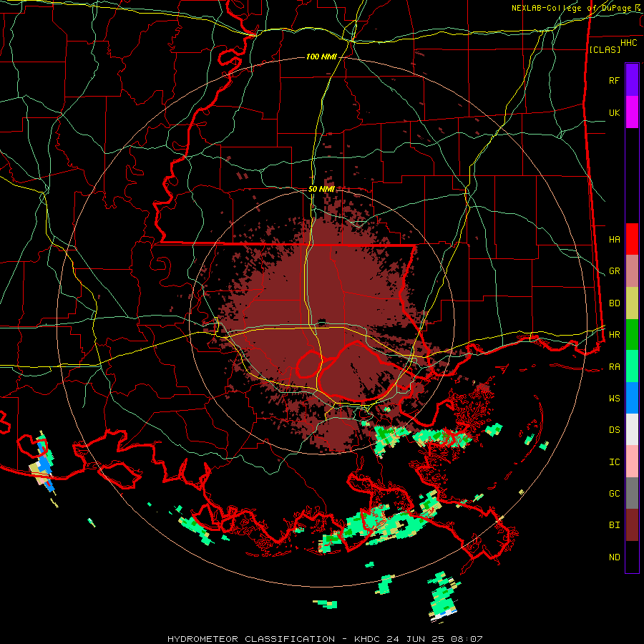The height and width of the screenshot is (644, 644).
Task: Click the IC legend label
Action: coord(614,462)
